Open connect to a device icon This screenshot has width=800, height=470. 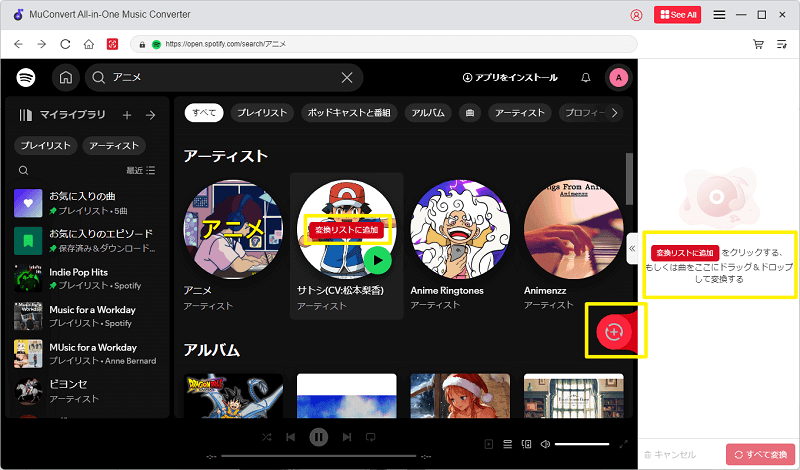tap(527, 444)
